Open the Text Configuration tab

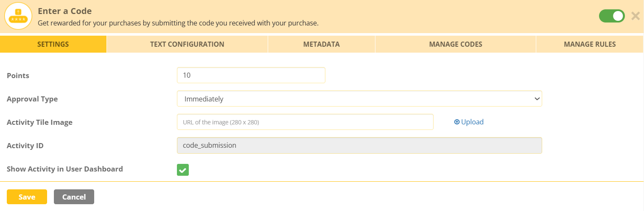pyautogui.click(x=187, y=44)
